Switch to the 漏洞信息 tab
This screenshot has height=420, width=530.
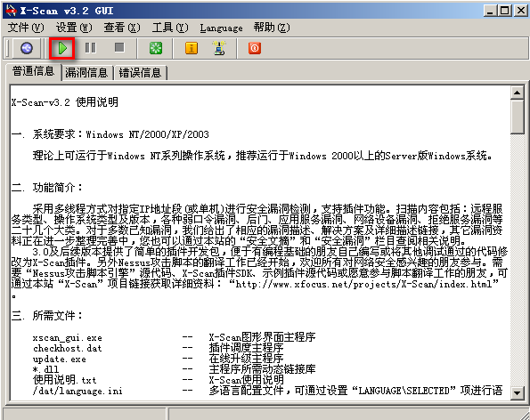tap(86, 73)
